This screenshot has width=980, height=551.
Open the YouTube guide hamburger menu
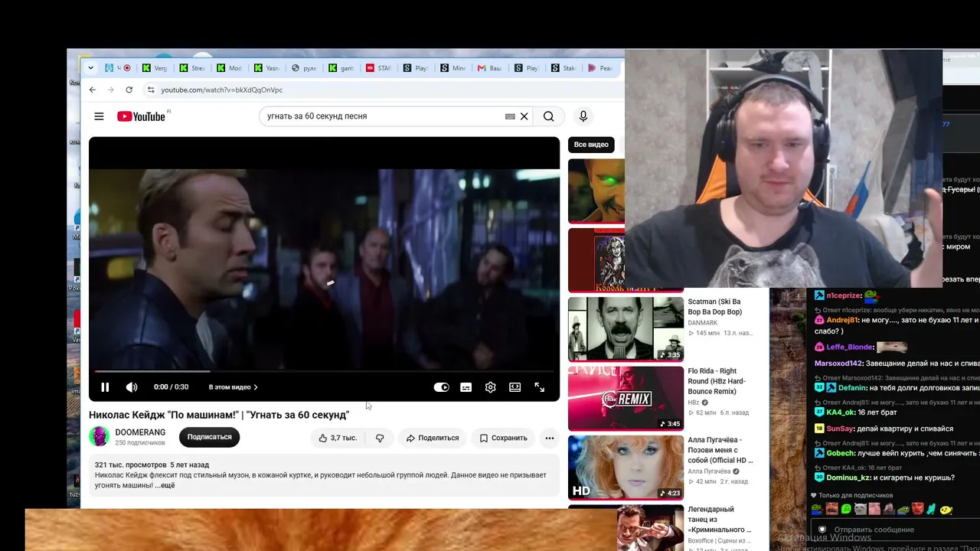pos(99,116)
